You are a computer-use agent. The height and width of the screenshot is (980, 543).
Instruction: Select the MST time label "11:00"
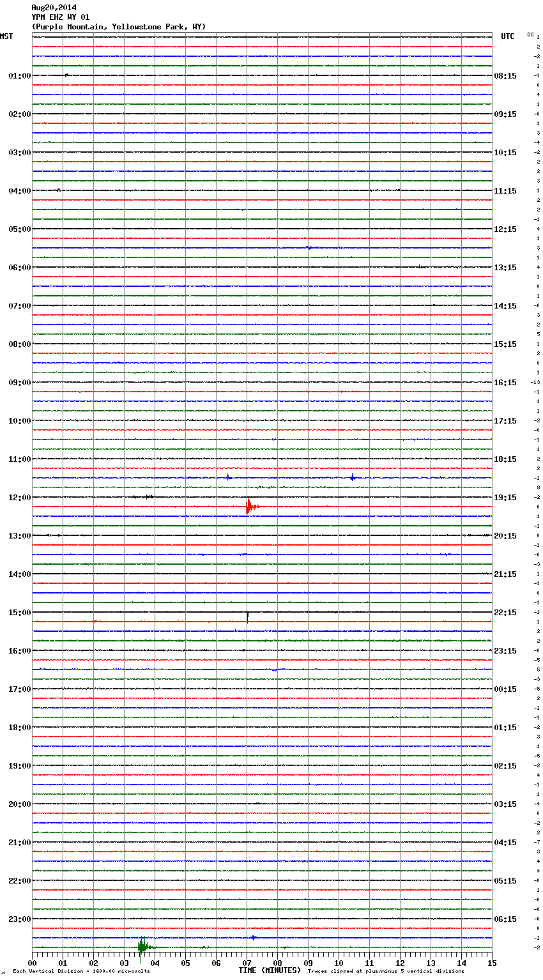20,459
